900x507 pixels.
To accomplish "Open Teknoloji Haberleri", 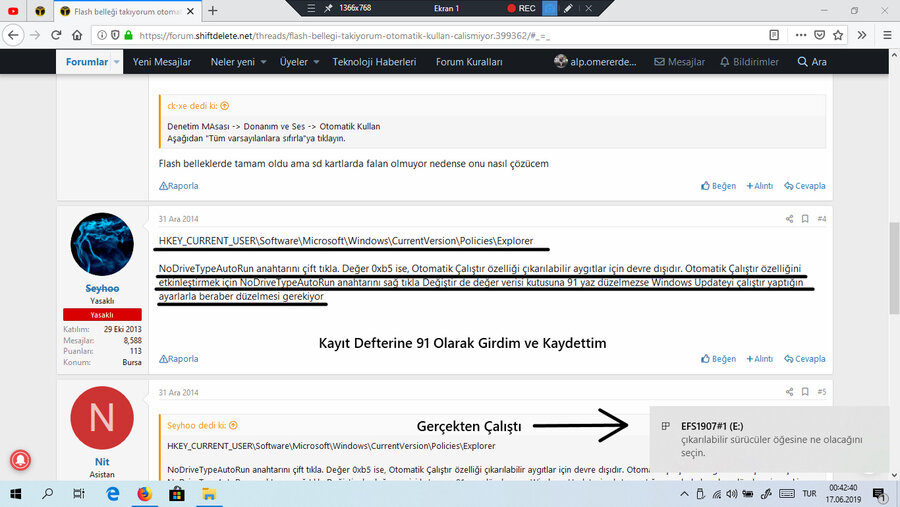I will [x=374, y=61].
